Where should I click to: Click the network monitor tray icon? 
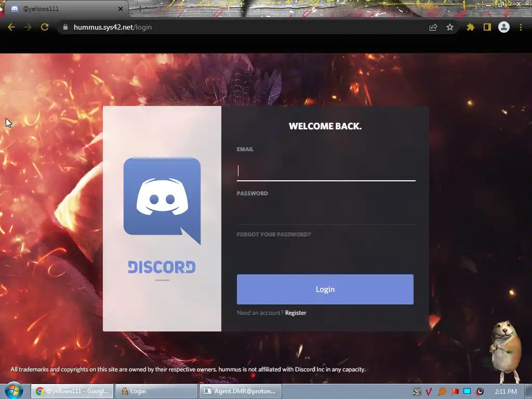(467, 392)
